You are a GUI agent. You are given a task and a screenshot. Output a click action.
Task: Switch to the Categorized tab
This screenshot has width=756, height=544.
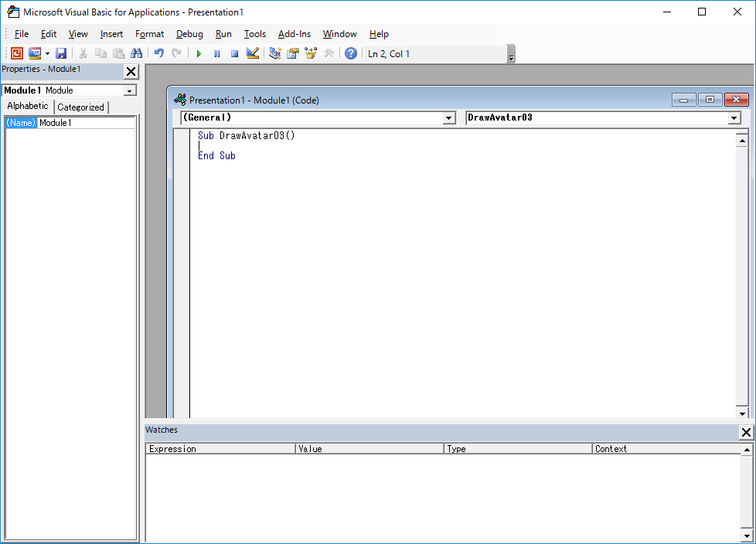click(80, 107)
